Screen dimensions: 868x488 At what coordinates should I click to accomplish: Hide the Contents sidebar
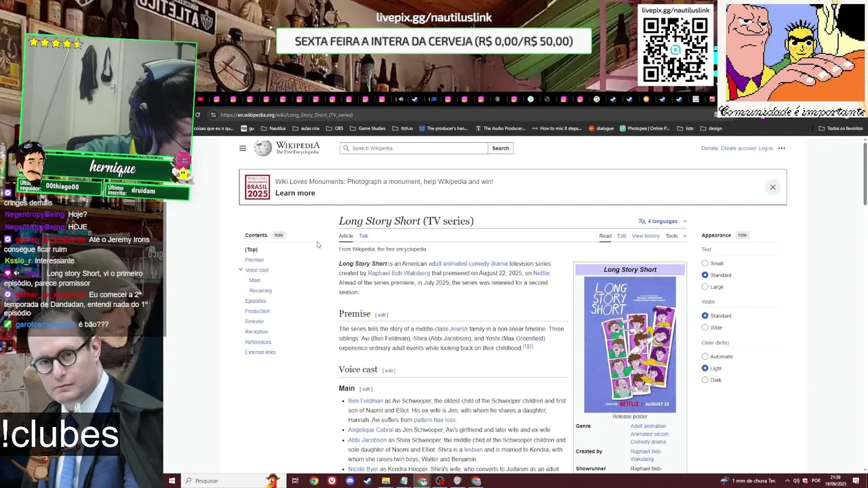[x=279, y=235]
